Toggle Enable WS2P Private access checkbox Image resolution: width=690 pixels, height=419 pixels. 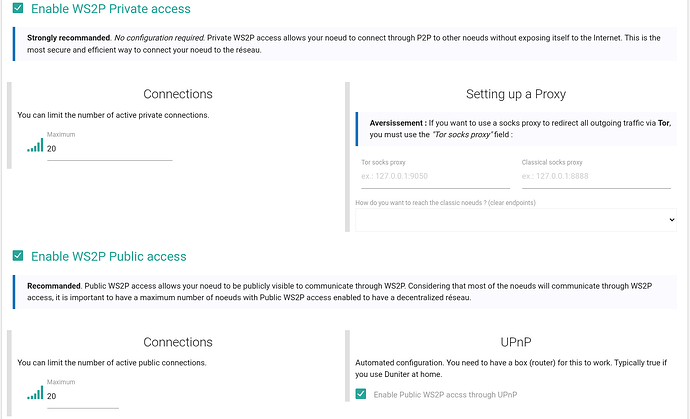click(x=17, y=8)
